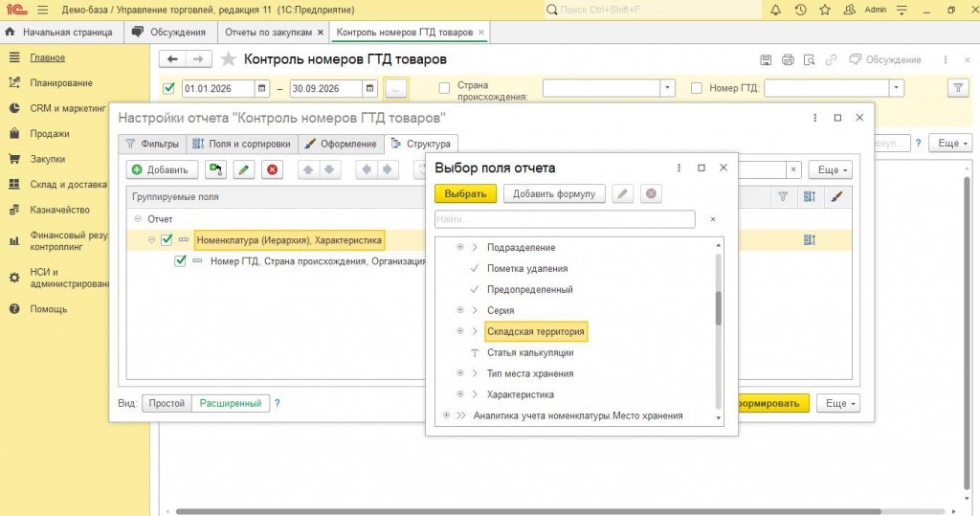Click global search Ctrl+Shift+F field

tap(654, 10)
